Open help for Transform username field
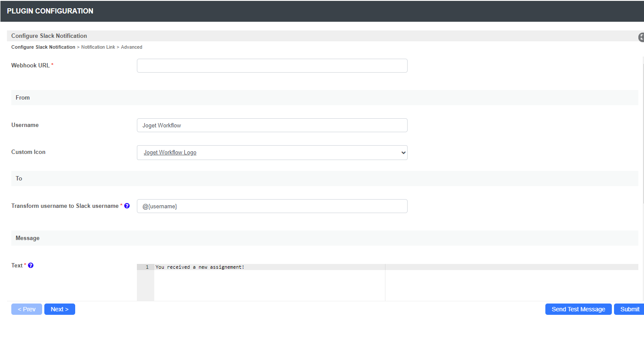644x337 pixels. pos(127,206)
